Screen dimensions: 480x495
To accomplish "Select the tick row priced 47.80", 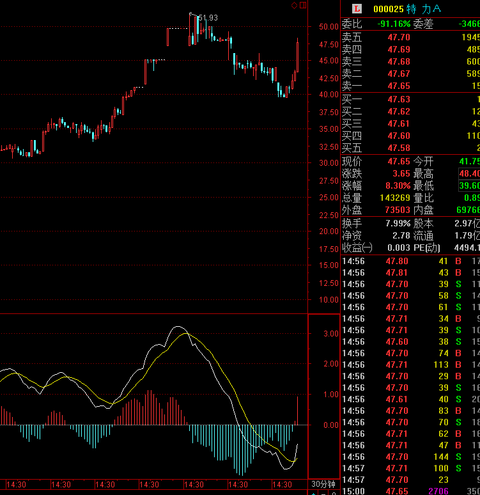I will click(x=411, y=261).
